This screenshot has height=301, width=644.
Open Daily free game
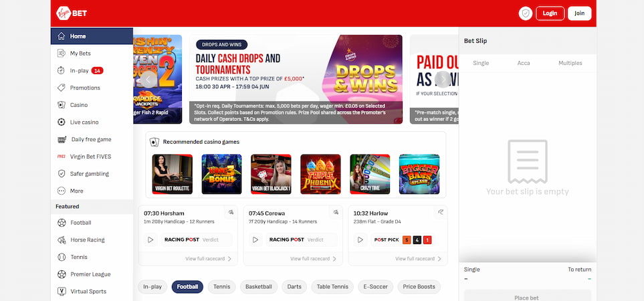92,139
